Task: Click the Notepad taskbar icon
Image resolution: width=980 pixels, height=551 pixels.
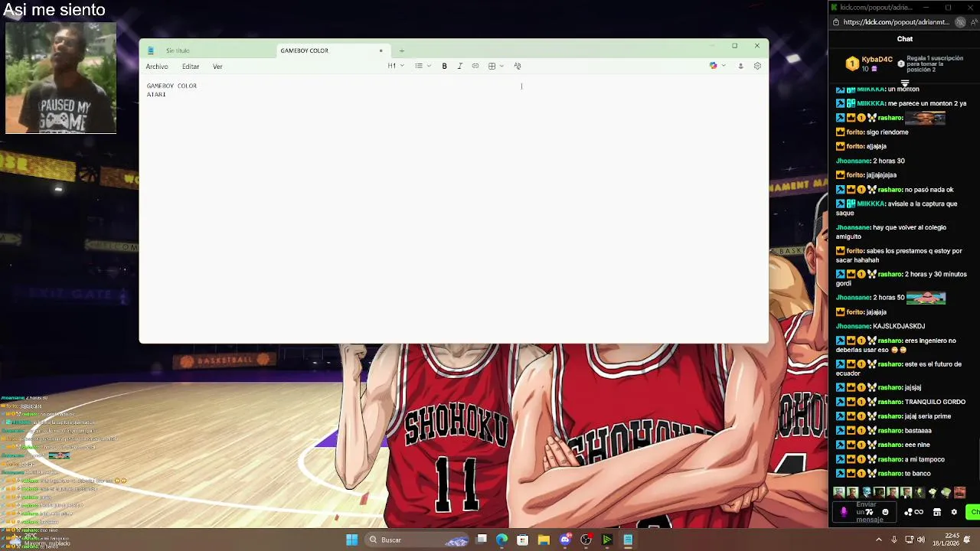Action: [x=628, y=540]
